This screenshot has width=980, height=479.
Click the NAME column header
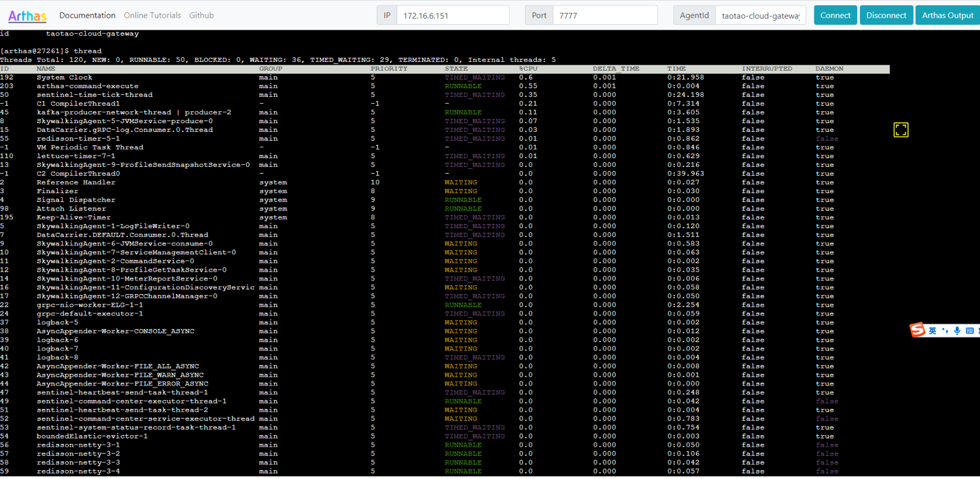tap(46, 69)
